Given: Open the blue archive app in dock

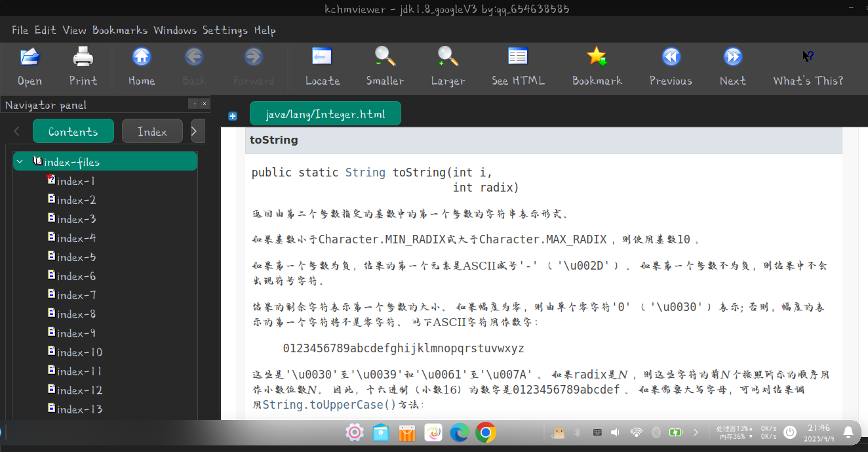Looking at the screenshot, I should tap(381, 432).
